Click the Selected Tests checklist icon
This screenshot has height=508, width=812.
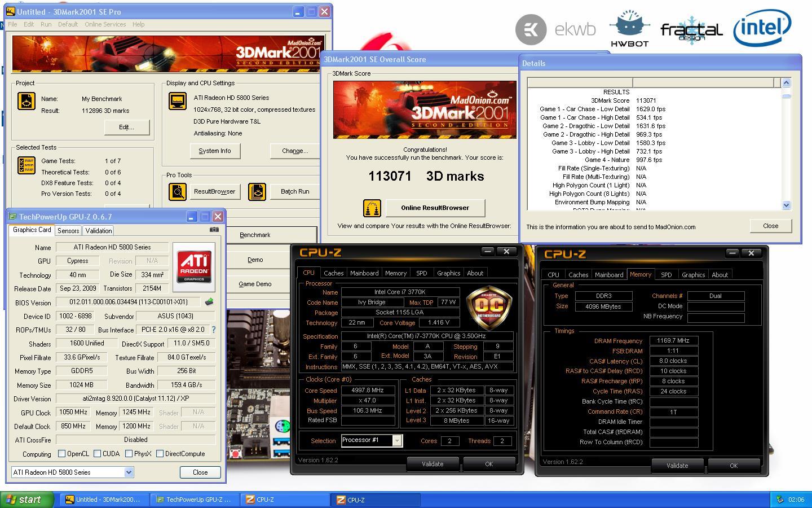[x=27, y=165]
